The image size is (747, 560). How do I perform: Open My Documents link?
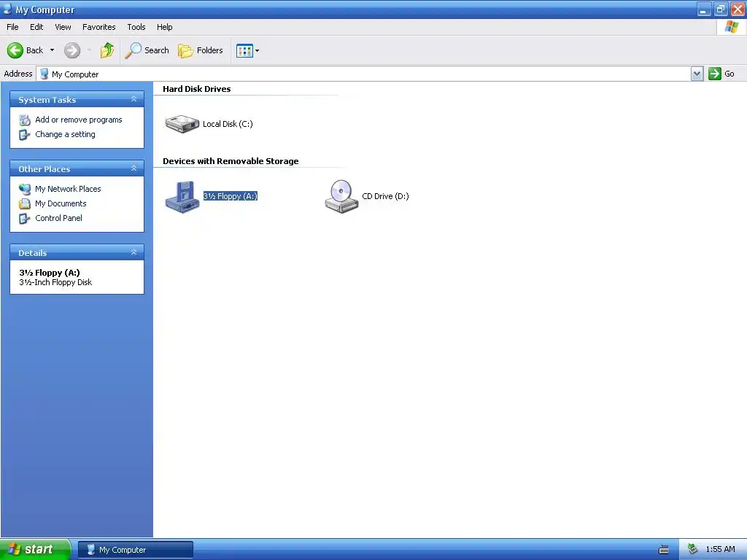[61, 203]
